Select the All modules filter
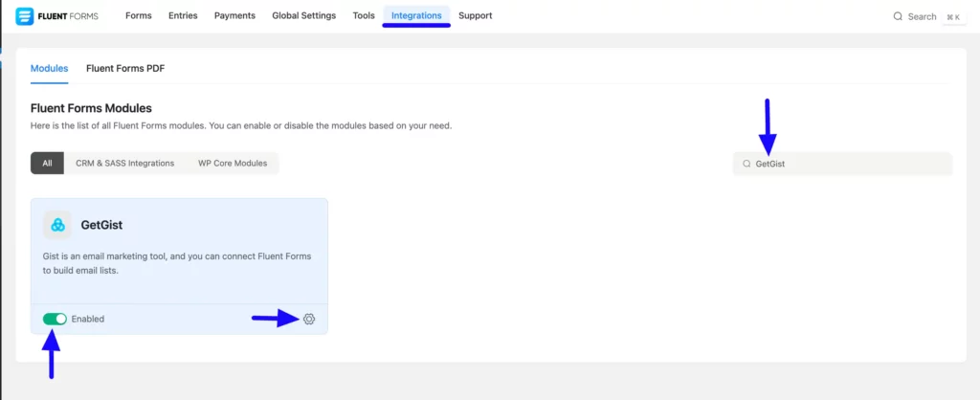Viewport: 980px width, 400px height. coord(47,164)
